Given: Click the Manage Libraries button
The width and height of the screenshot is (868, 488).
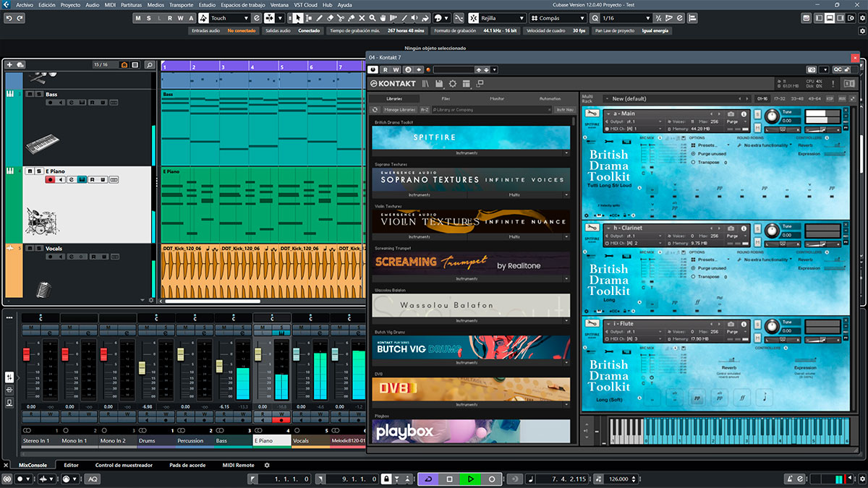Looking at the screenshot, I should [399, 110].
